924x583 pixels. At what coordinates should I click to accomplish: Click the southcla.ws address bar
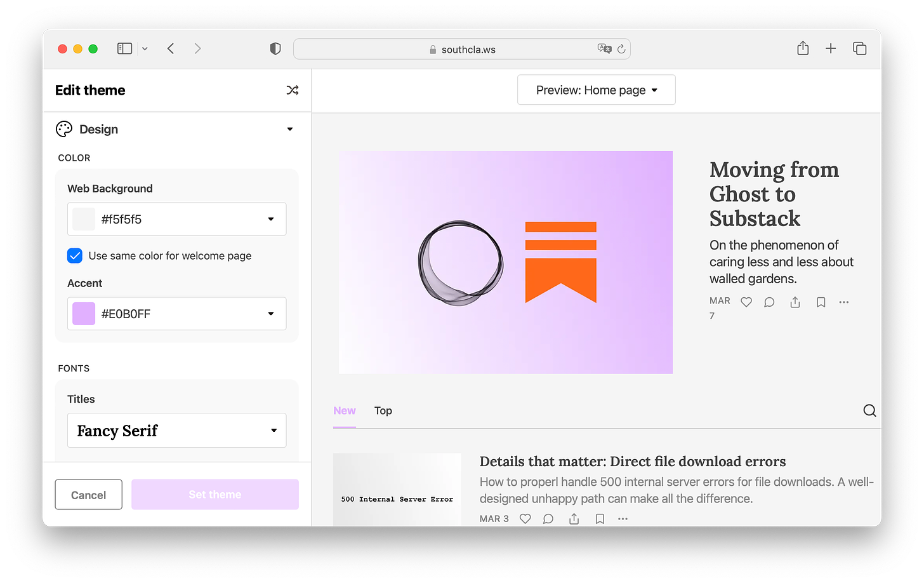pos(461,50)
